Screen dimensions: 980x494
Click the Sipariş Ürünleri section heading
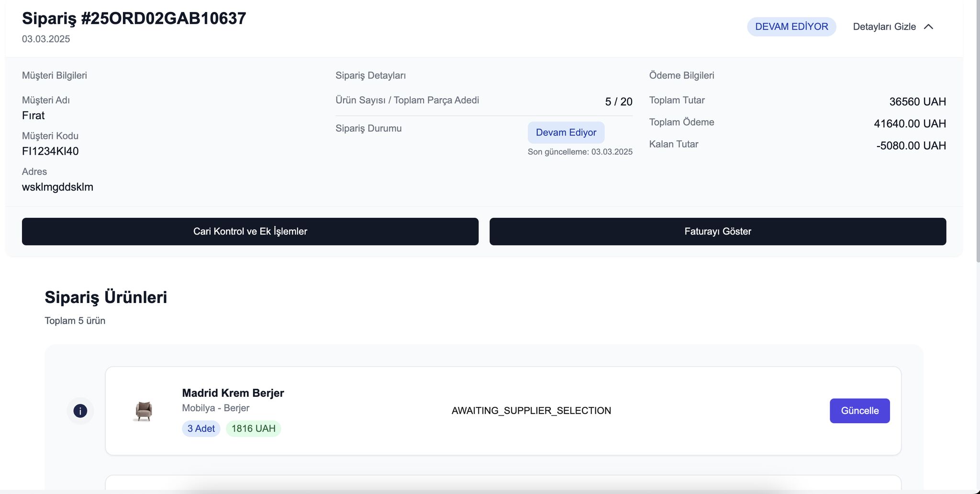point(106,297)
